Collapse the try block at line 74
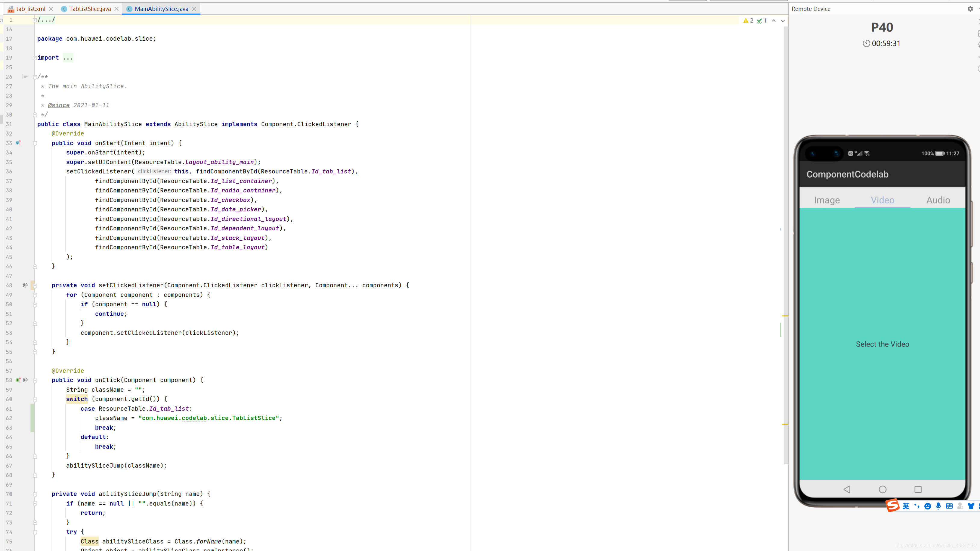980x551 pixels. coord(35,532)
